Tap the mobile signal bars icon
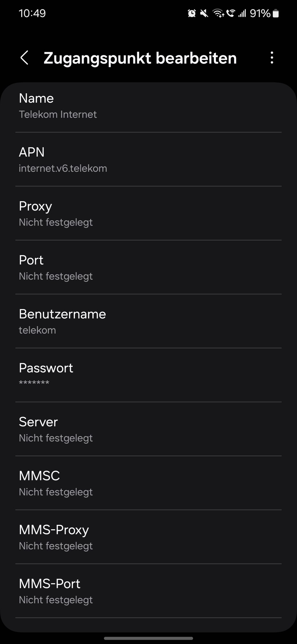This screenshot has height=644, width=297. pyautogui.click(x=242, y=13)
